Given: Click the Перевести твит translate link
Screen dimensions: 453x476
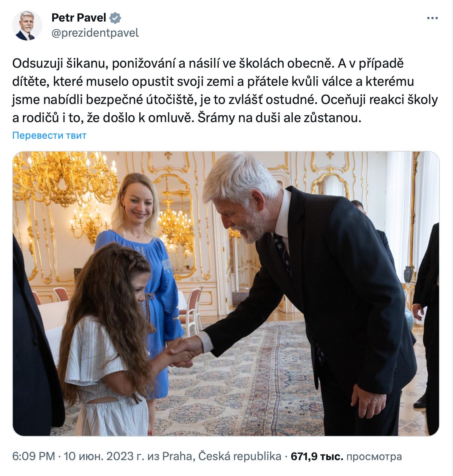Looking at the screenshot, I should coord(49,135).
